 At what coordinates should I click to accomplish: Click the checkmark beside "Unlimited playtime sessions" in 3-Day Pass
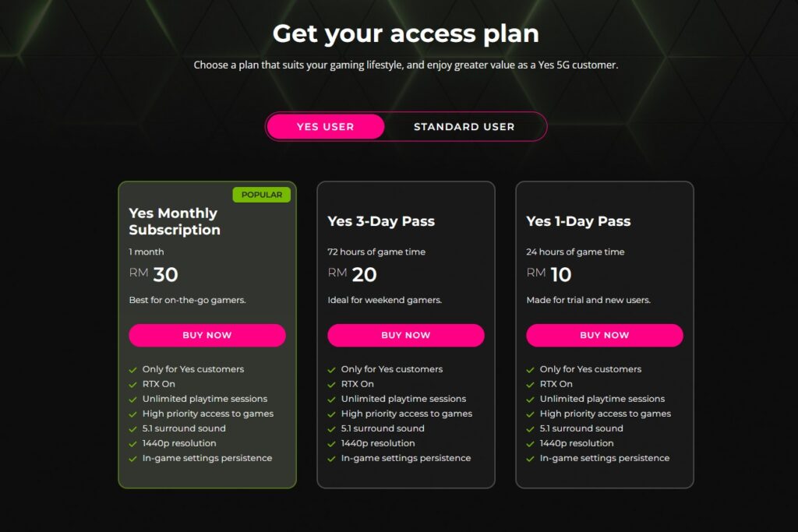(x=333, y=399)
